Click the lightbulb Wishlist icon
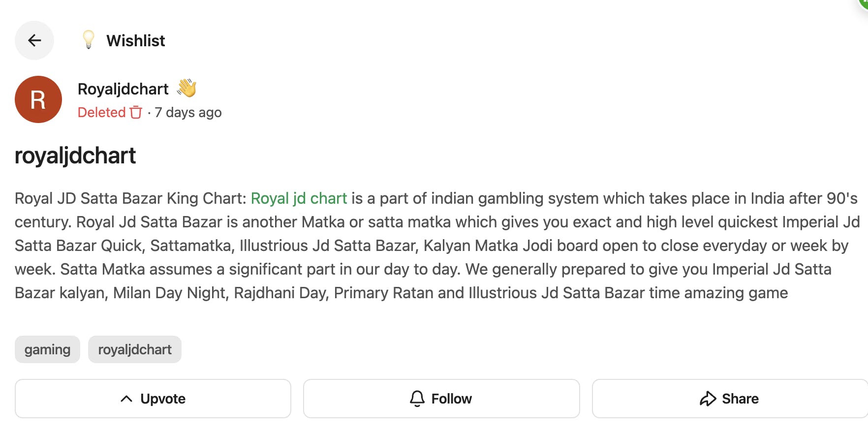 click(x=89, y=40)
